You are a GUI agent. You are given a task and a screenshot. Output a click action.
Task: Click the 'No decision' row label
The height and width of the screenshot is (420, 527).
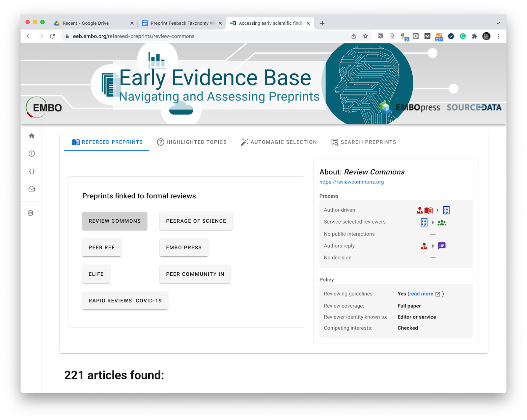338,258
